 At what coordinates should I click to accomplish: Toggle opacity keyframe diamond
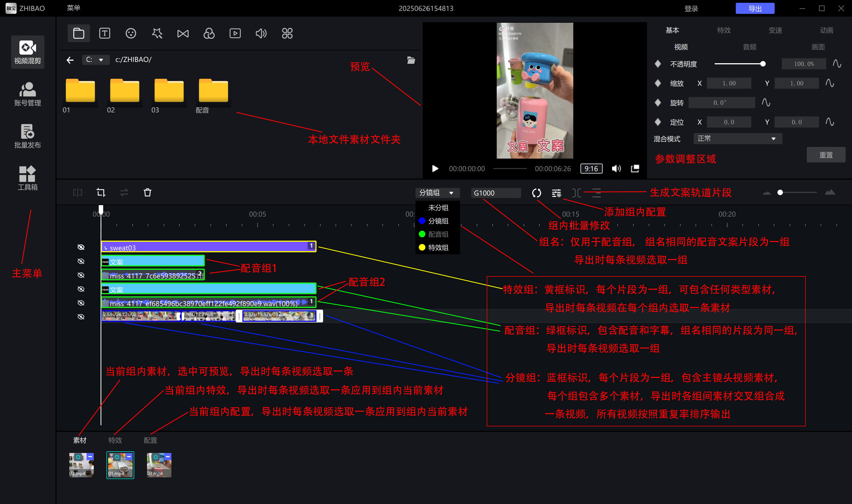point(658,64)
